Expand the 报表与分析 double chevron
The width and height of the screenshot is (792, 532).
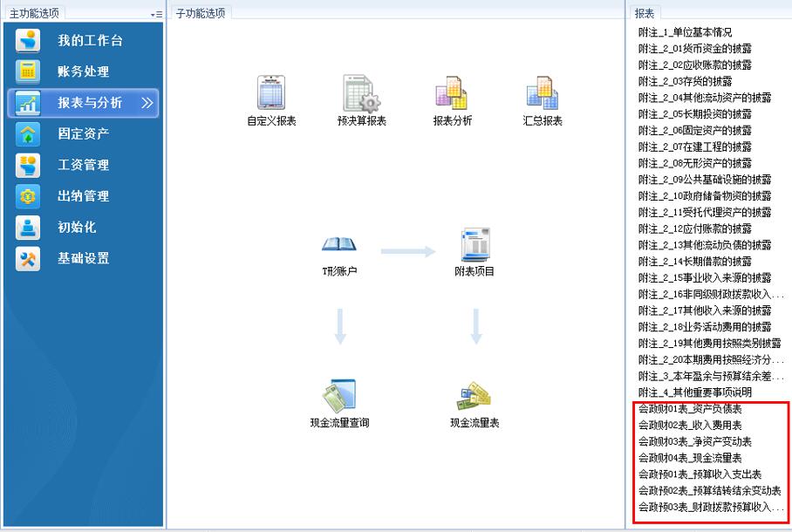coord(147,103)
